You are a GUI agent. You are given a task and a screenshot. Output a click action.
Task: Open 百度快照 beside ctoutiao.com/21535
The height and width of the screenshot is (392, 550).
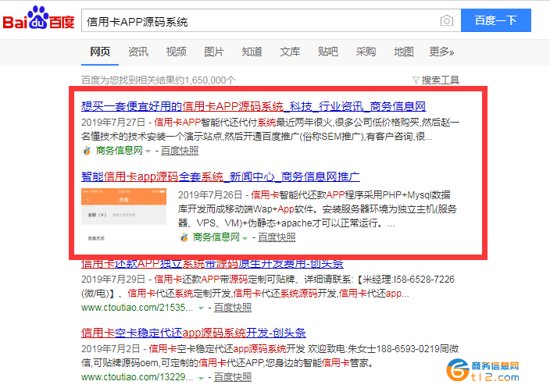pyautogui.click(x=233, y=308)
